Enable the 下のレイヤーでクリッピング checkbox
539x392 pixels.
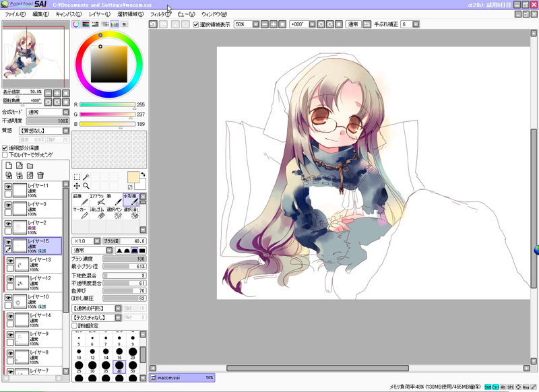(5, 155)
